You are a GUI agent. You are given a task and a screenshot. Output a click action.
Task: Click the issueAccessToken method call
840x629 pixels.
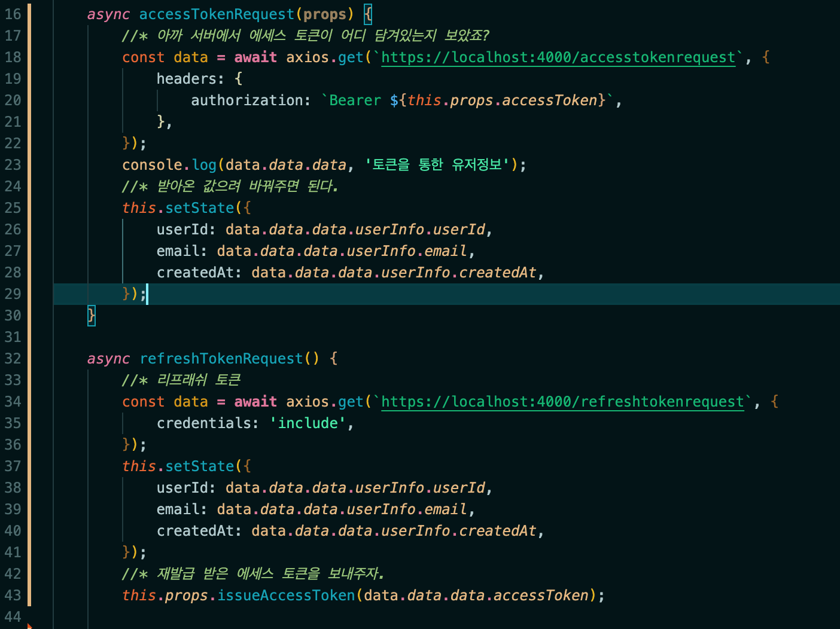pos(286,596)
